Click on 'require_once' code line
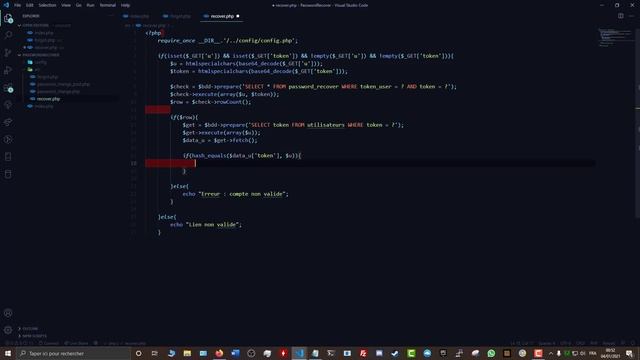This screenshot has width=640, height=360. tap(228, 41)
